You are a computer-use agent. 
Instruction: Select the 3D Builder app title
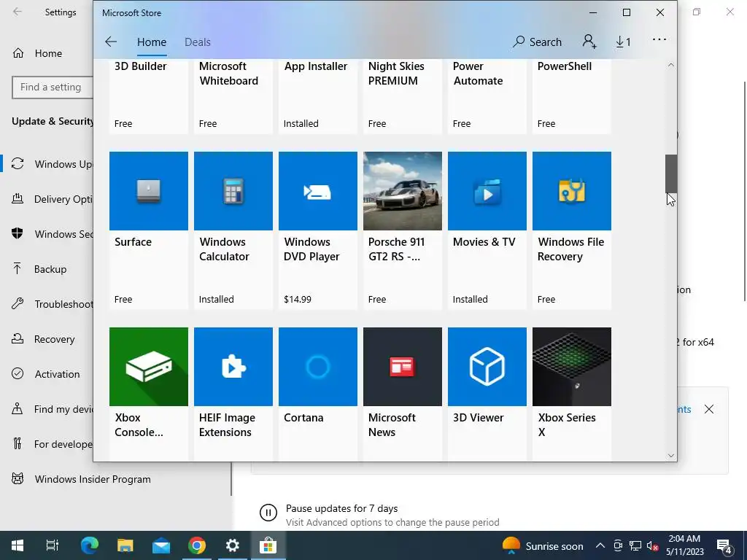tap(141, 66)
